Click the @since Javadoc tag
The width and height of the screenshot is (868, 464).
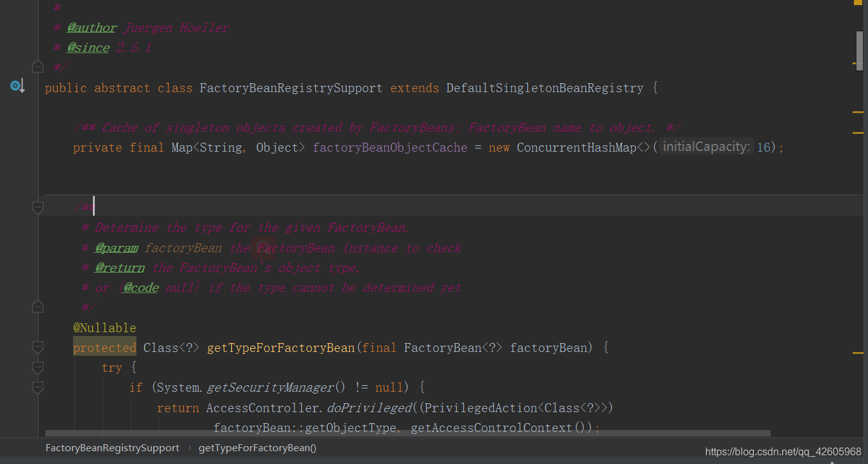pyautogui.click(x=88, y=47)
